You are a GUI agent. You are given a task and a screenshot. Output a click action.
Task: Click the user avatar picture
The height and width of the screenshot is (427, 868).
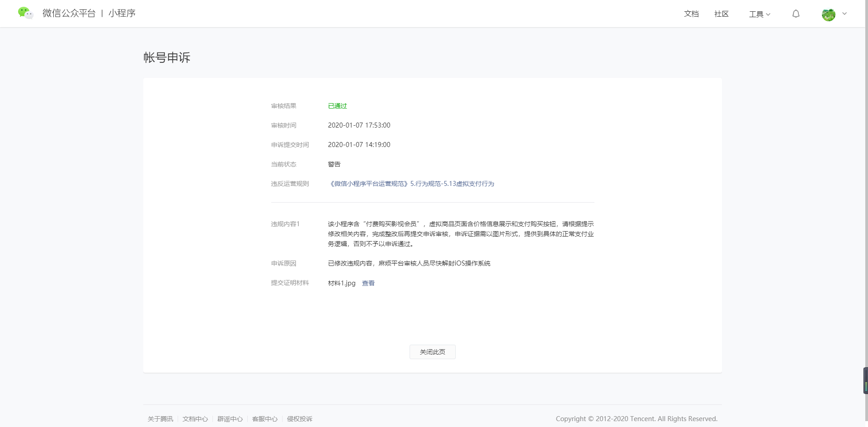point(828,14)
